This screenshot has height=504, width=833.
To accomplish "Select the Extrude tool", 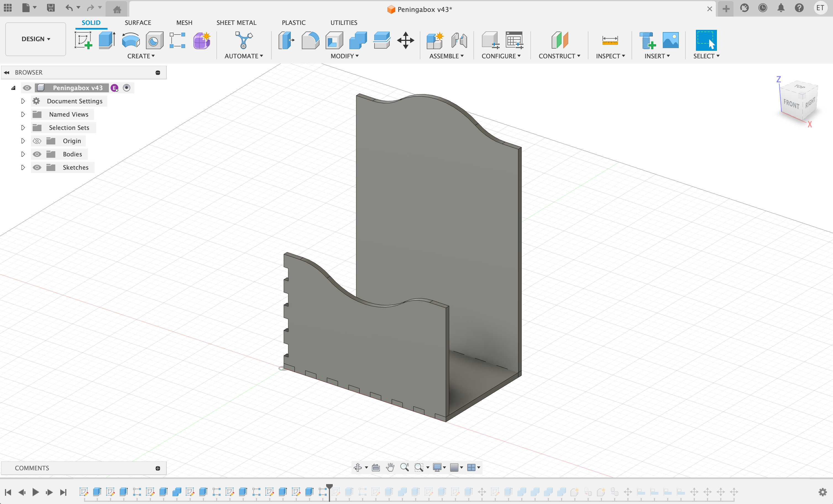I will [x=107, y=40].
